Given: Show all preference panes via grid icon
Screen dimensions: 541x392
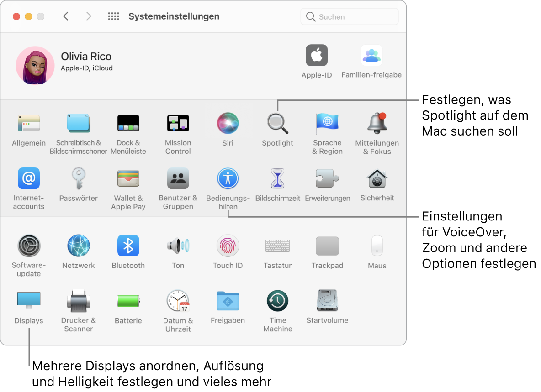Looking at the screenshot, I should pyautogui.click(x=113, y=16).
